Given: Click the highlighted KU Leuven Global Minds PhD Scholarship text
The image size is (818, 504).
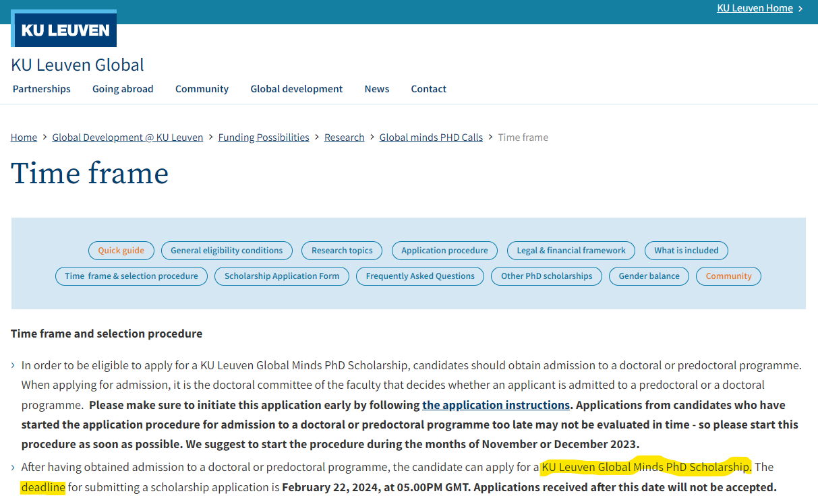Looking at the screenshot, I should point(646,467).
